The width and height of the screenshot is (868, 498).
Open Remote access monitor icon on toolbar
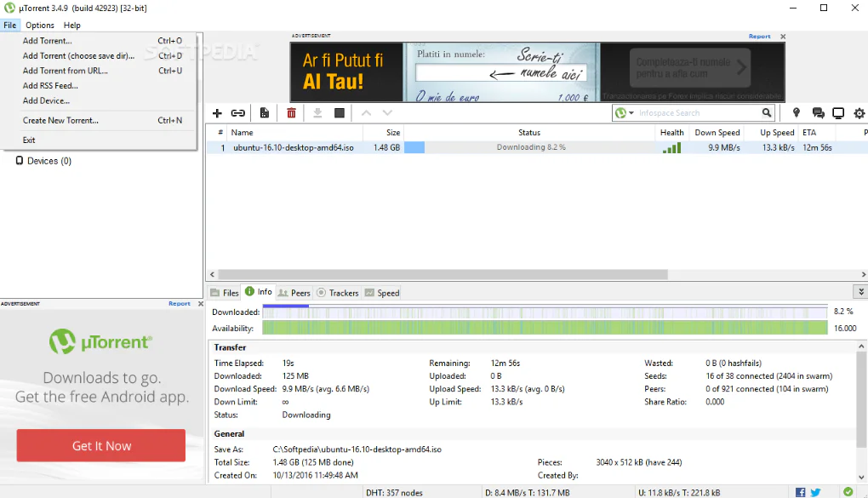[838, 112]
